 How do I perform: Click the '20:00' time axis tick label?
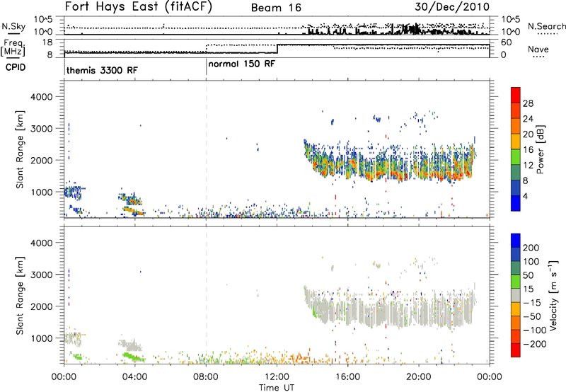click(x=419, y=377)
